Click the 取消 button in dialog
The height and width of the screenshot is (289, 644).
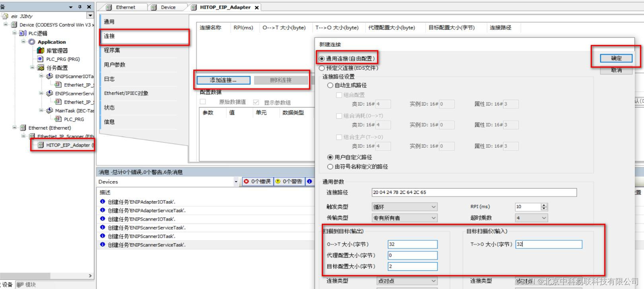click(x=616, y=70)
